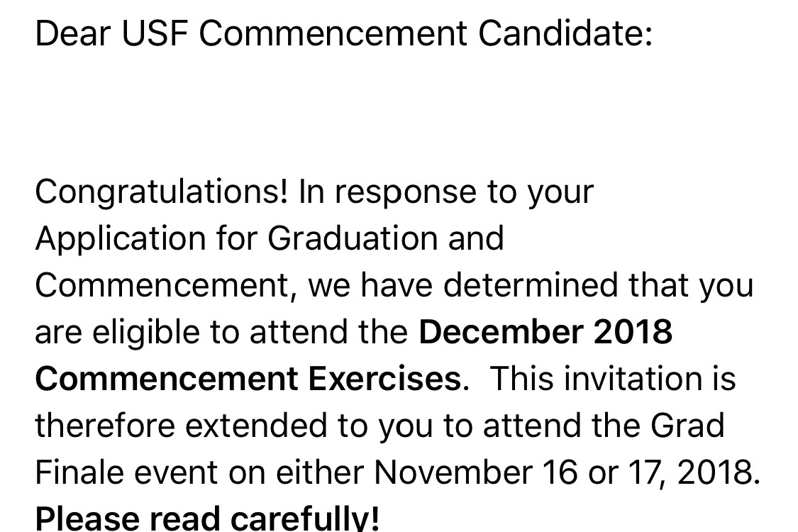The image size is (798, 532).
Task: Click the word 'USF' in the greeting
Action: click(x=155, y=33)
